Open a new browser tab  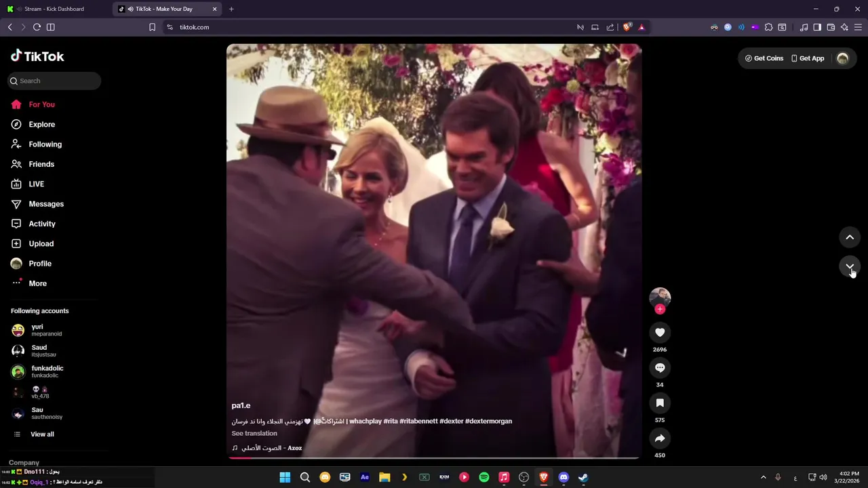click(x=231, y=9)
